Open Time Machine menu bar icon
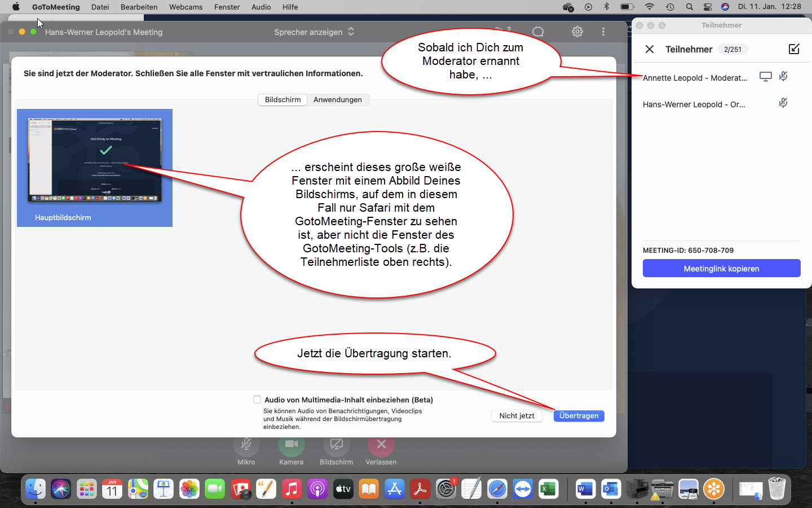 click(670, 7)
